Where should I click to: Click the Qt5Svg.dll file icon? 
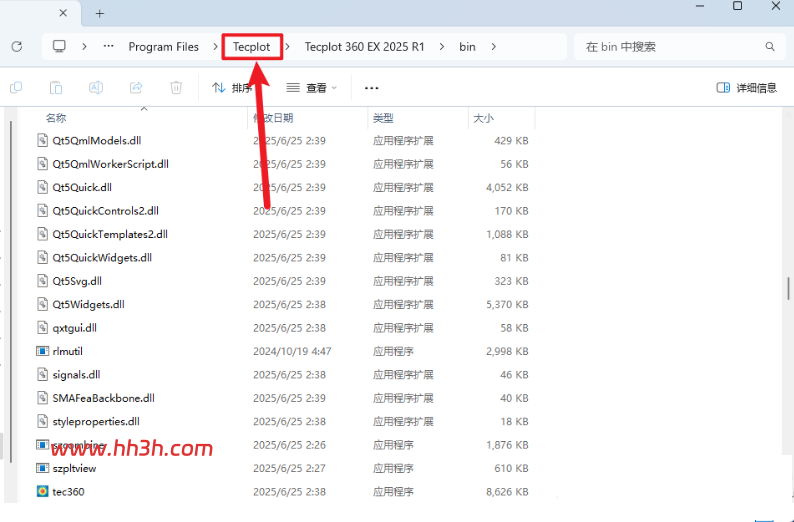point(43,280)
